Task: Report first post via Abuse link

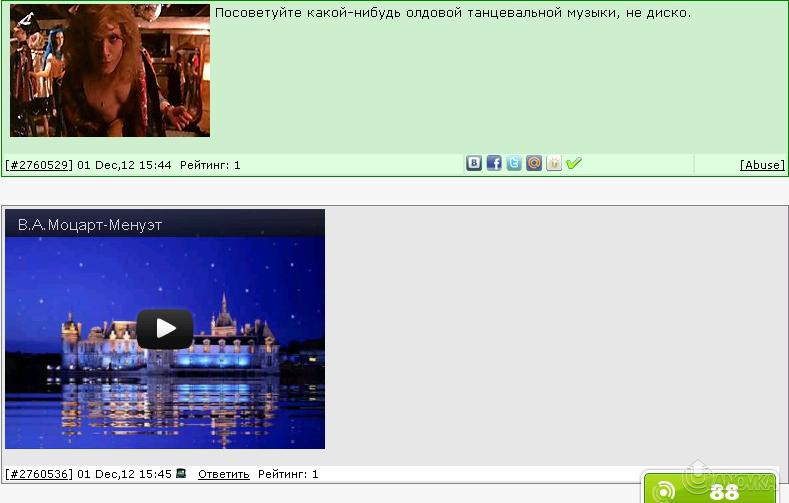Action: tap(762, 165)
